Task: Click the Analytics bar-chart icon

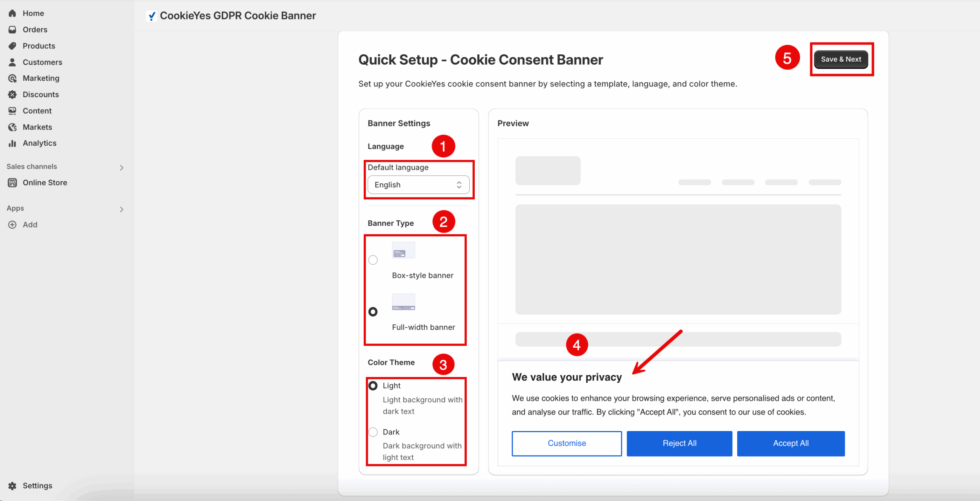Action: pyautogui.click(x=13, y=143)
